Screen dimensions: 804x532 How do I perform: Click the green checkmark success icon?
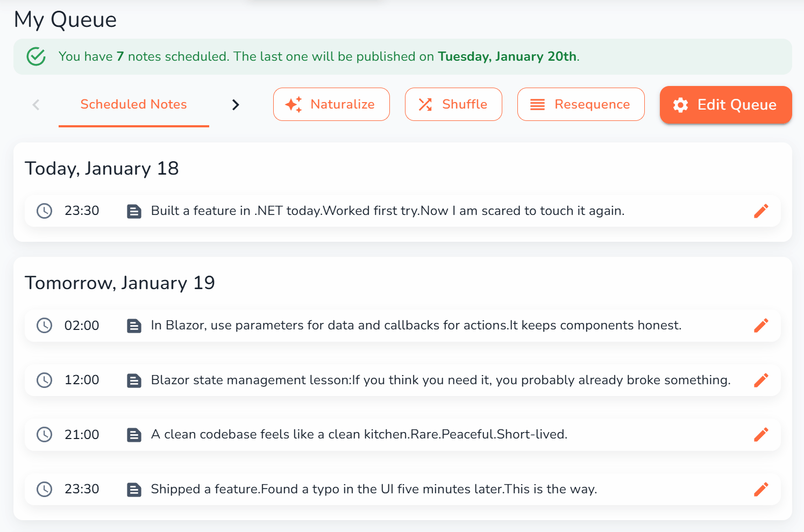pyautogui.click(x=35, y=56)
